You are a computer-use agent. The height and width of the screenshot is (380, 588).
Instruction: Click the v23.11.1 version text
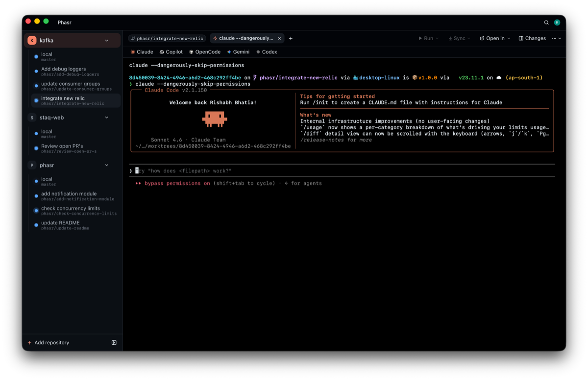pyautogui.click(x=471, y=78)
